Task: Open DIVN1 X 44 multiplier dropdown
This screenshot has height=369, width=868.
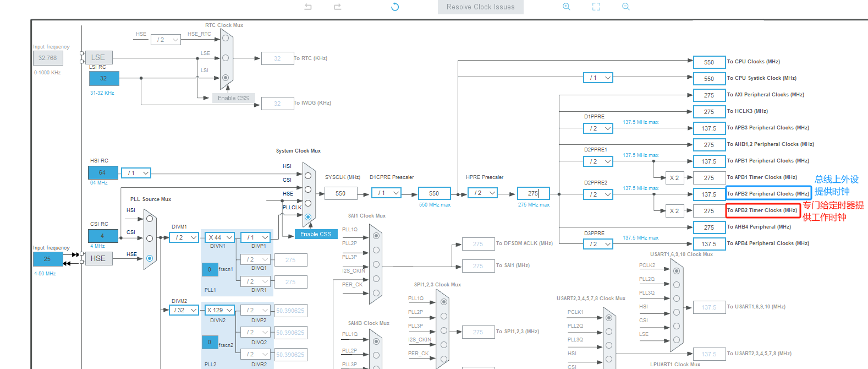Action: 221,237
